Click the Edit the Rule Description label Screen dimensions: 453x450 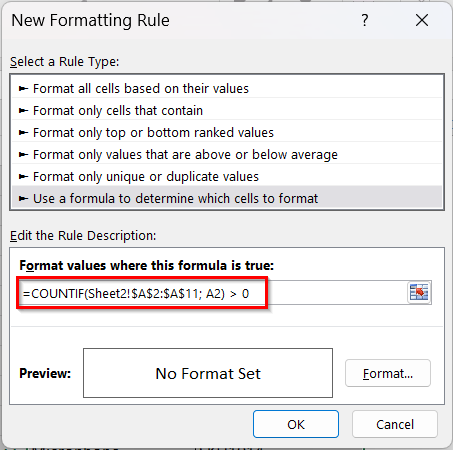point(83,236)
